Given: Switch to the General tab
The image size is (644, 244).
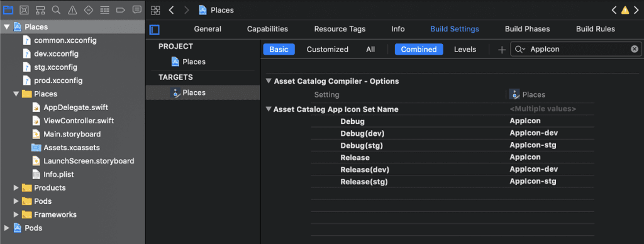Looking at the screenshot, I should [x=208, y=29].
